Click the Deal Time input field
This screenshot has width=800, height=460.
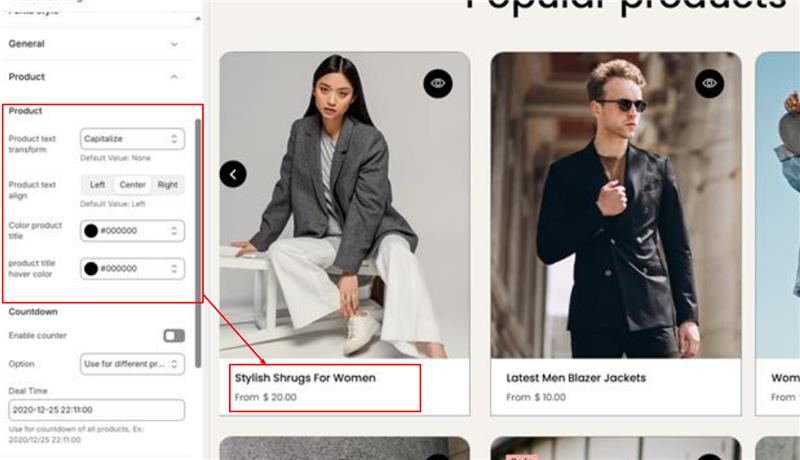(96, 410)
